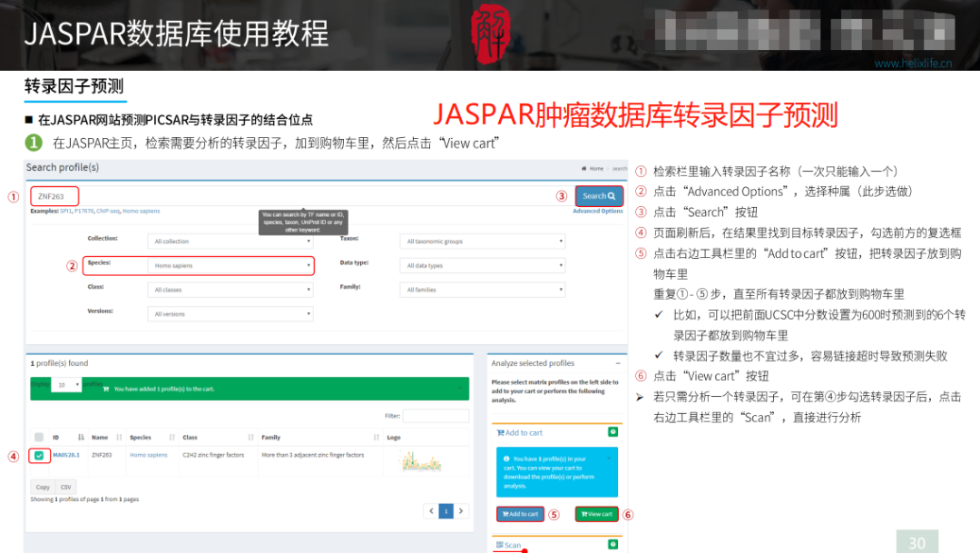The image size is (980, 553).
Task: Go to Home in the breadcrumb
Action: pyautogui.click(x=596, y=169)
